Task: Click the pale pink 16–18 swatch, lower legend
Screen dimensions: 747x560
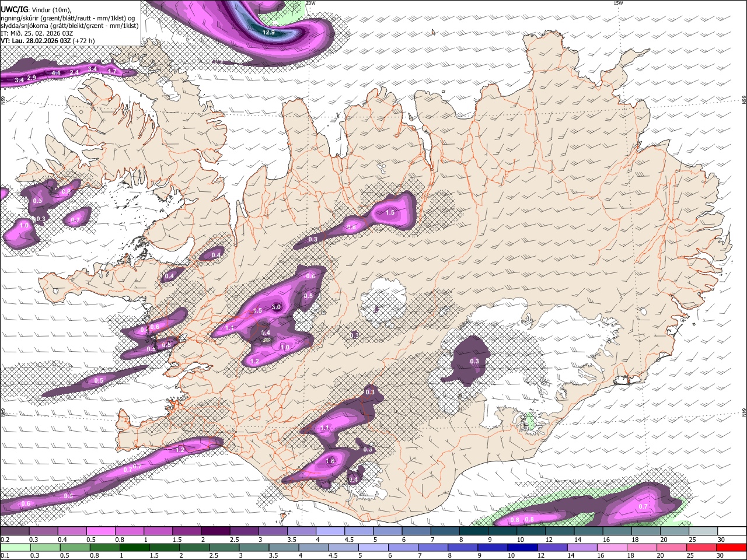Action: pyautogui.click(x=612, y=547)
